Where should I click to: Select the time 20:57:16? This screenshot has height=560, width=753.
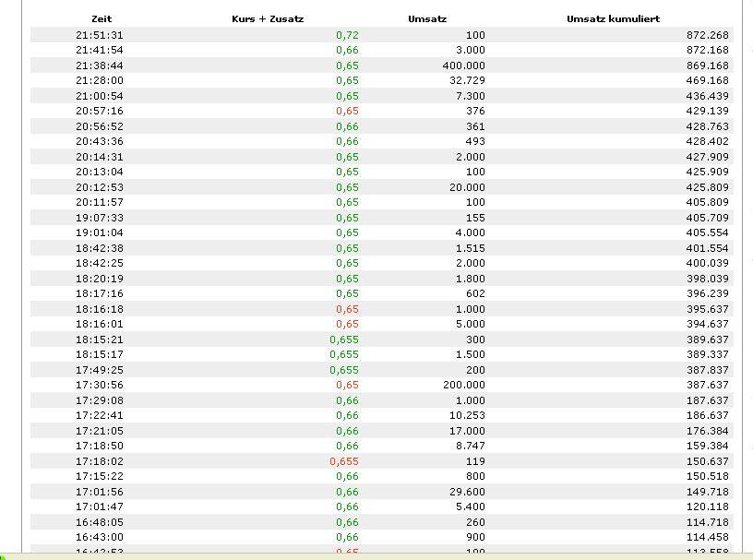[100, 111]
